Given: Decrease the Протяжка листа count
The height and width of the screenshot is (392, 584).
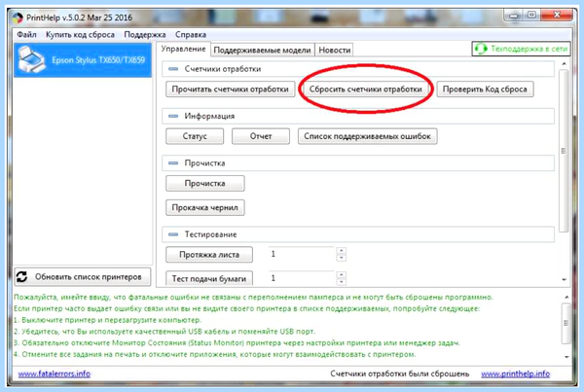Looking at the screenshot, I should tap(342, 258).
